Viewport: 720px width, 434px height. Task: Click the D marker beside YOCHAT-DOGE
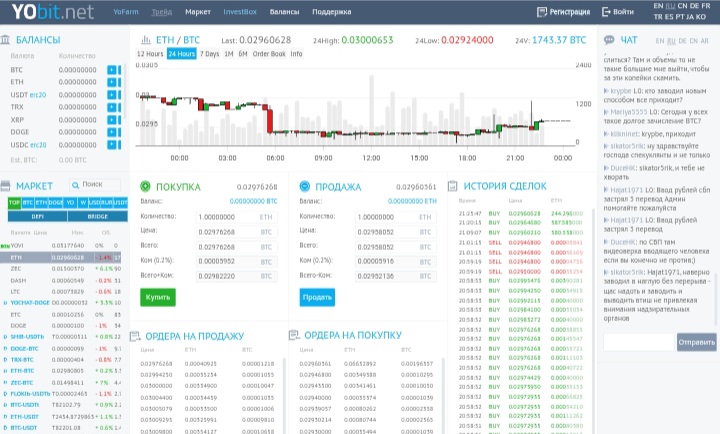[x=5, y=303]
